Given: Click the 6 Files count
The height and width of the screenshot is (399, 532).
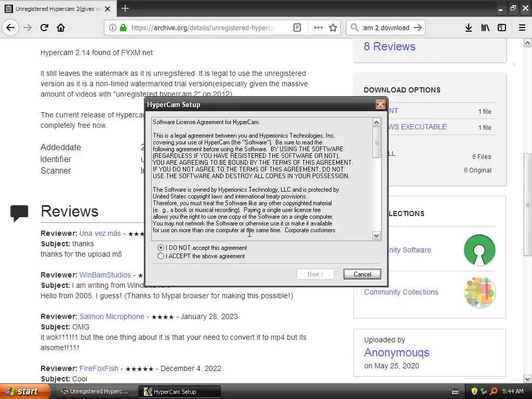Looking at the screenshot, I should (x=482, y=157).
